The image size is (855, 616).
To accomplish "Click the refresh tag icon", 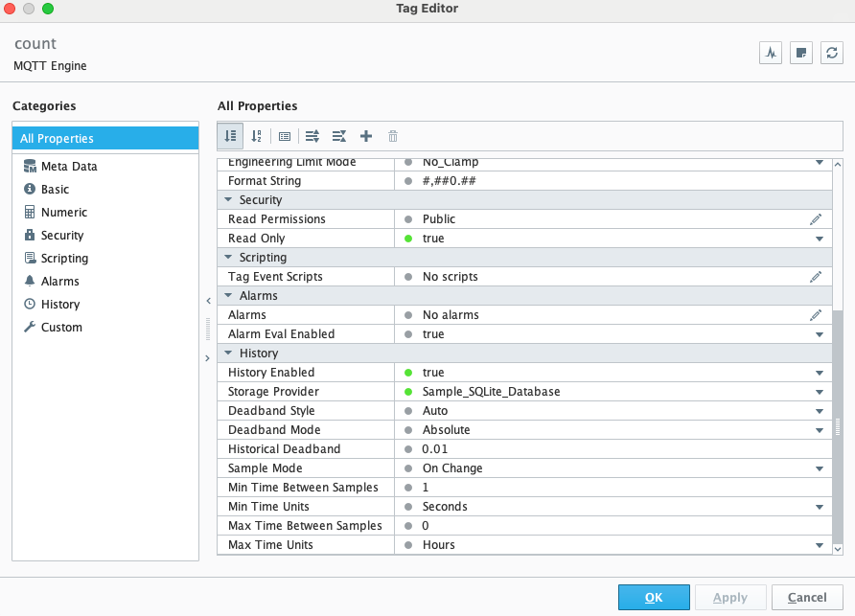I will coord(832,53).
